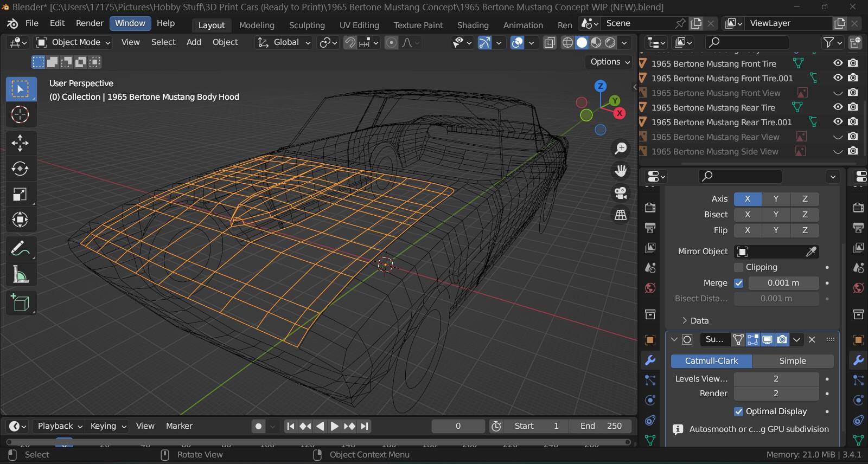Toggle mirror Axis Y button
868x464 pixels.
click(x=776, y=199)
